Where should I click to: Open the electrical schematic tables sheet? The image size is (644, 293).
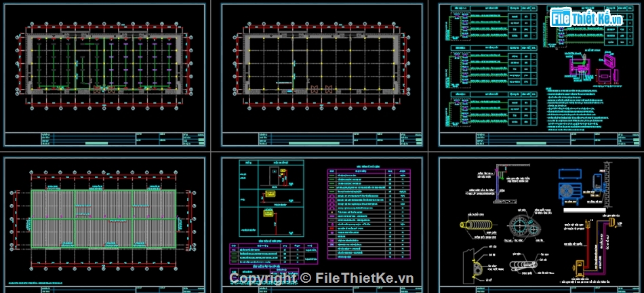click(540, 75)
